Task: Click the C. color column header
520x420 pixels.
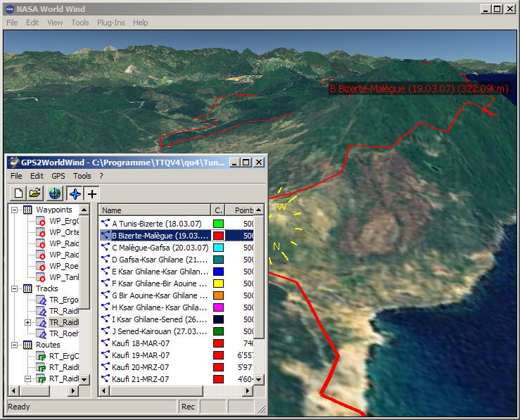Action: pos(218,210)
